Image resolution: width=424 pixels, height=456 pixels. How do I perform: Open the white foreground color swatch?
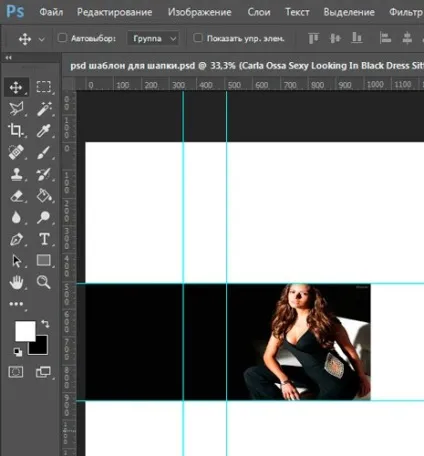click(x=25, y=331)
